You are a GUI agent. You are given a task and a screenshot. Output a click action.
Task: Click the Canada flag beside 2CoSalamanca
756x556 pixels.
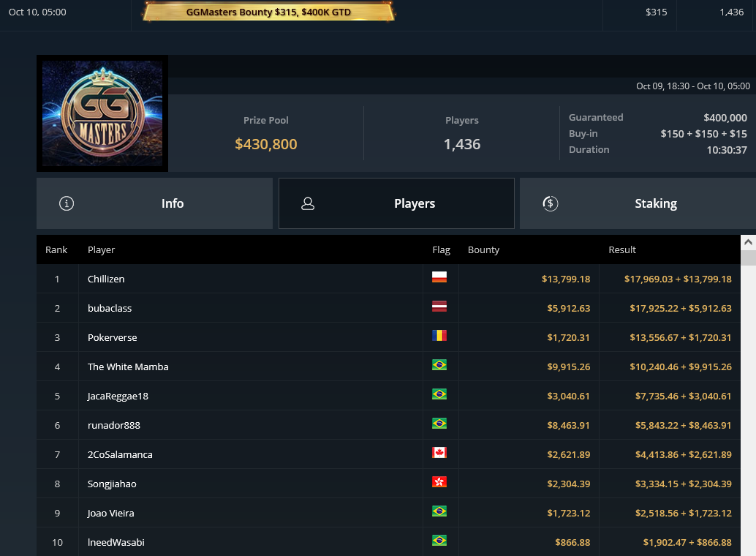point(439,453)
